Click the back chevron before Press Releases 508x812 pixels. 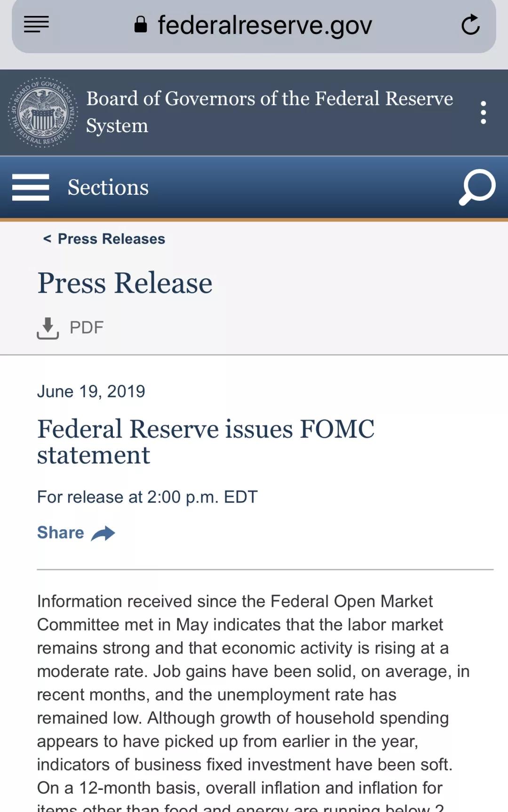click(x=47, y=239)
